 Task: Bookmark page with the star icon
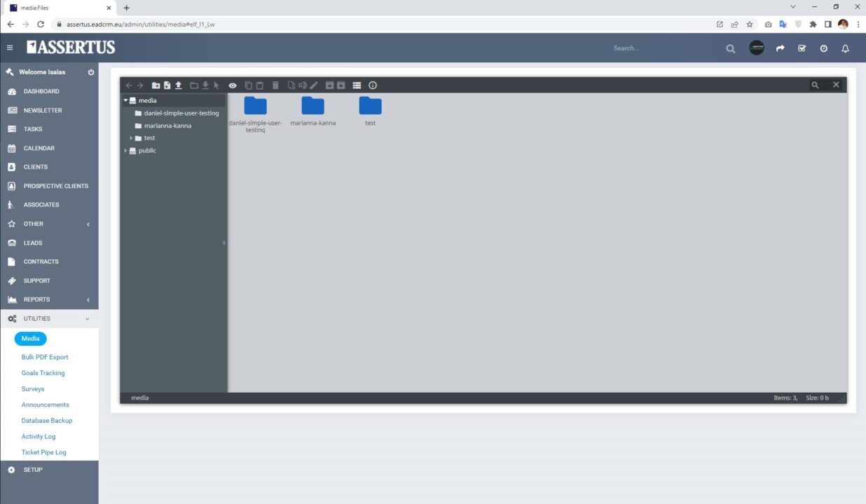[750, 24]
